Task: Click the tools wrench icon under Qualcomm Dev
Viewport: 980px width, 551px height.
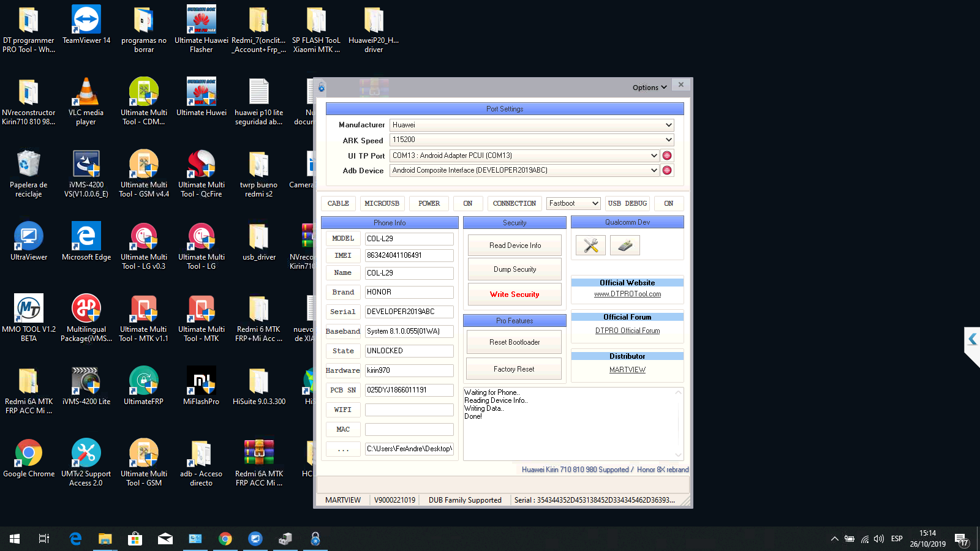Action: pyautogui.click(x=590, y=246)
